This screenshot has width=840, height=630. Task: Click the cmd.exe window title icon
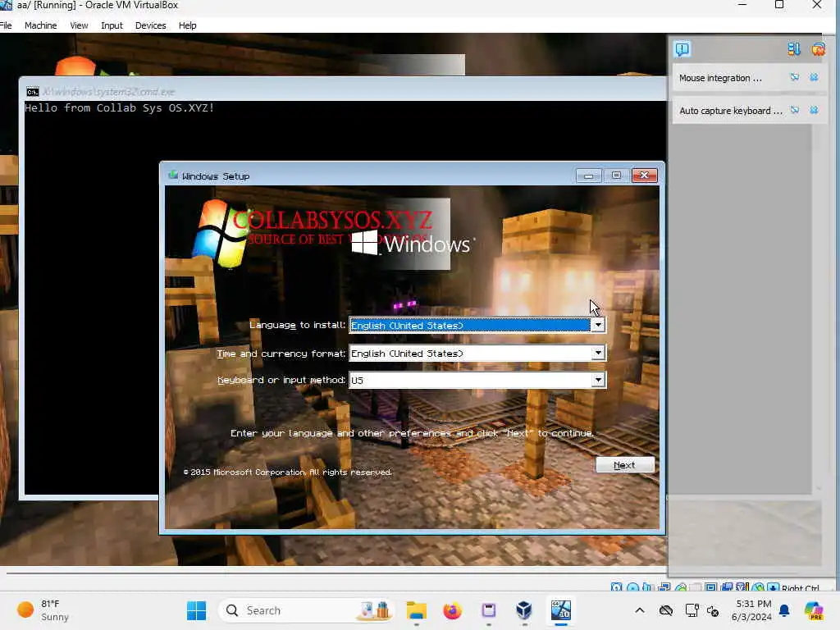pyautogui.click(x=33, y=92)
